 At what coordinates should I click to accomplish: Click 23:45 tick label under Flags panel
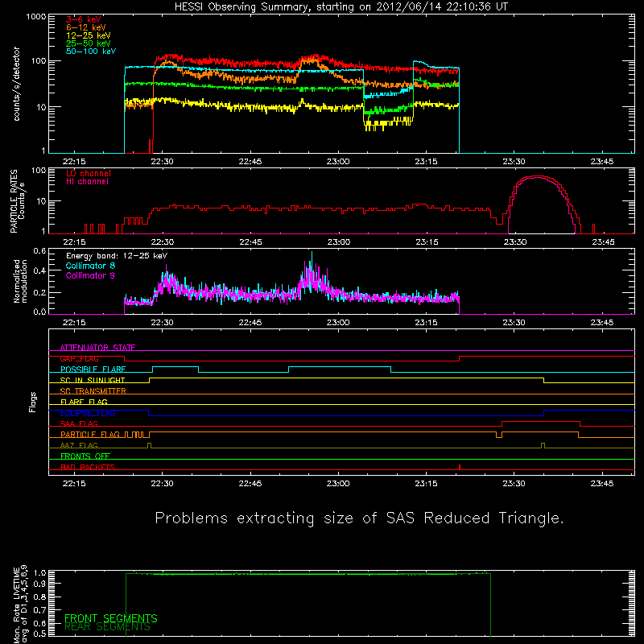602,484
